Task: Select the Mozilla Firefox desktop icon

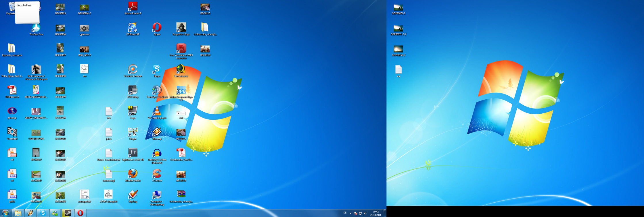Action: click(x=133, y=176)
